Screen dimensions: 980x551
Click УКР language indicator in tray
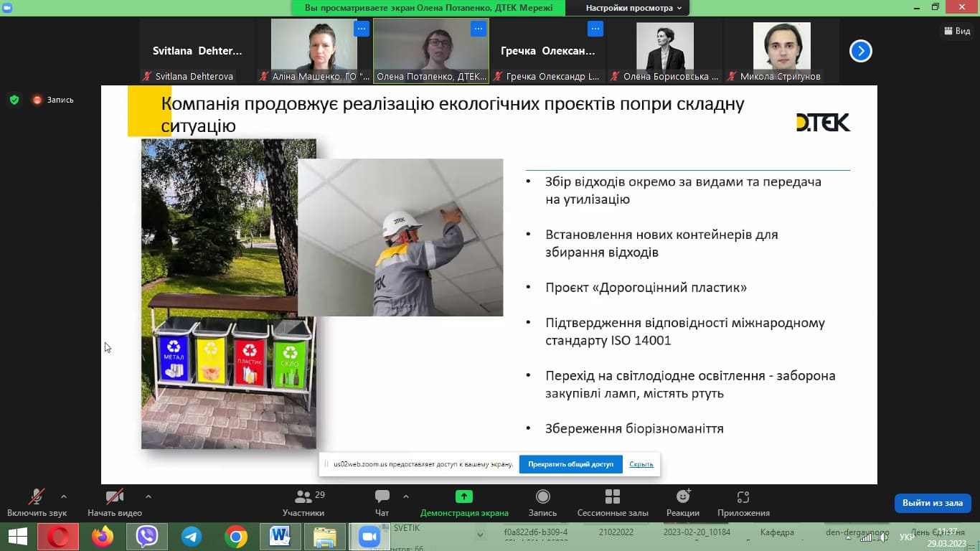click(x=907, y=537)
